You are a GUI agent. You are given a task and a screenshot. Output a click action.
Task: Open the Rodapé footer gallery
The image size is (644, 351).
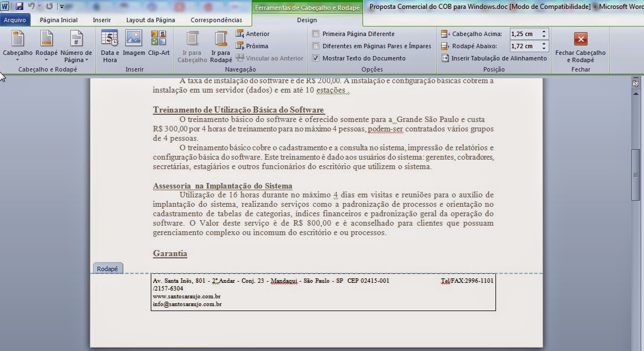click(47, 46)
